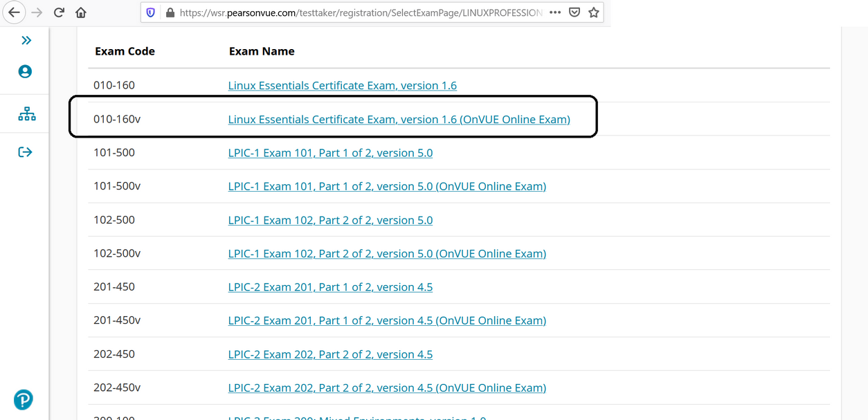This screenshot has width=868, height=420.
Task: Click the Pearson logo in the sidebar
Action: coord(23,400)
